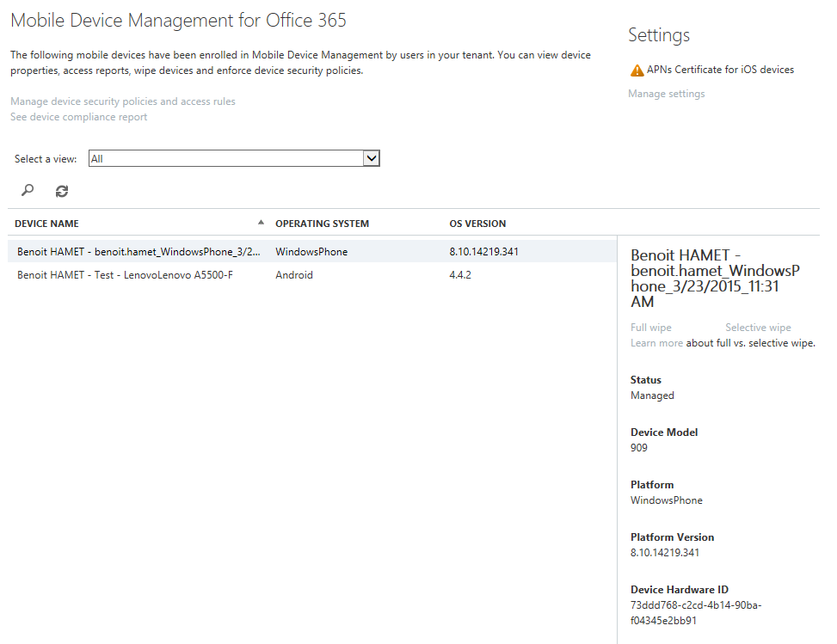Click Selective wipe in the details pane
Screen dimensions: 837x644
click(758, 328)
